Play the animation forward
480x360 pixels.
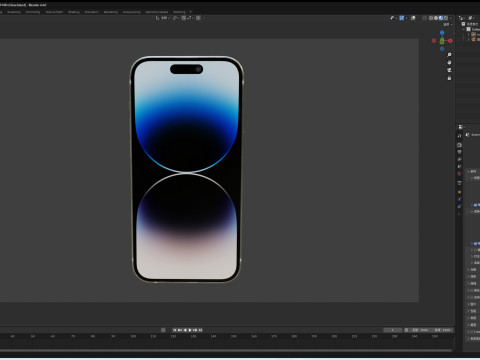point(190,330)
